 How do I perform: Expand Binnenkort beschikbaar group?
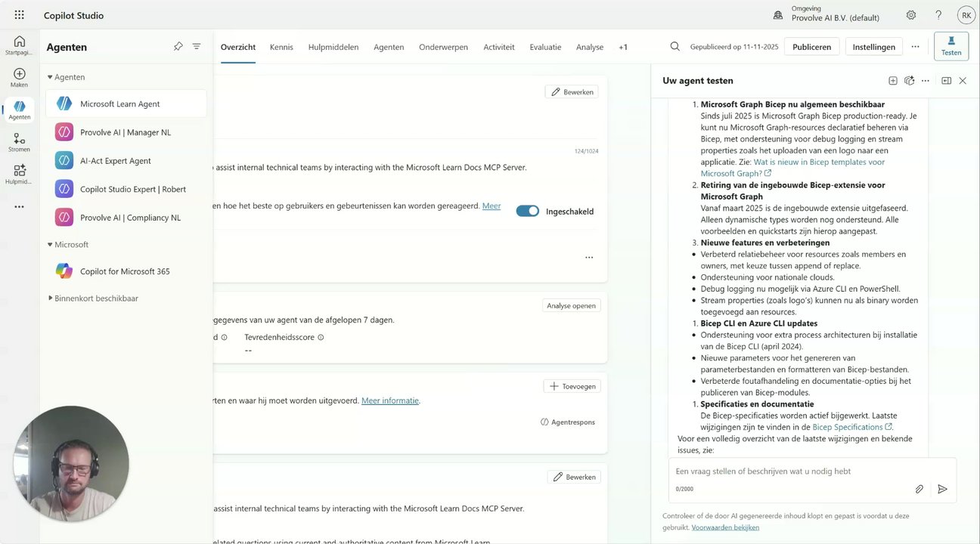point(93,298)
